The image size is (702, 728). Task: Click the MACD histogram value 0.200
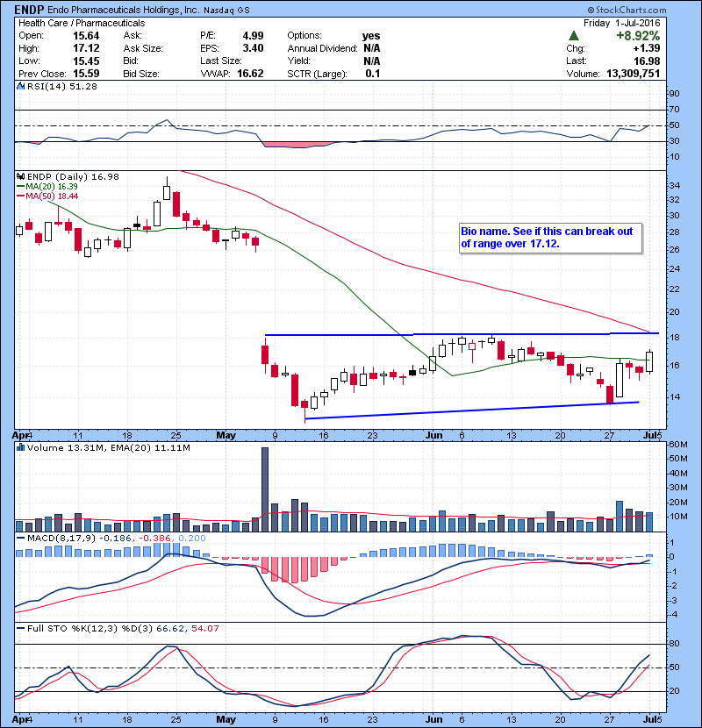pyautogui.click(x=192, y=539)
